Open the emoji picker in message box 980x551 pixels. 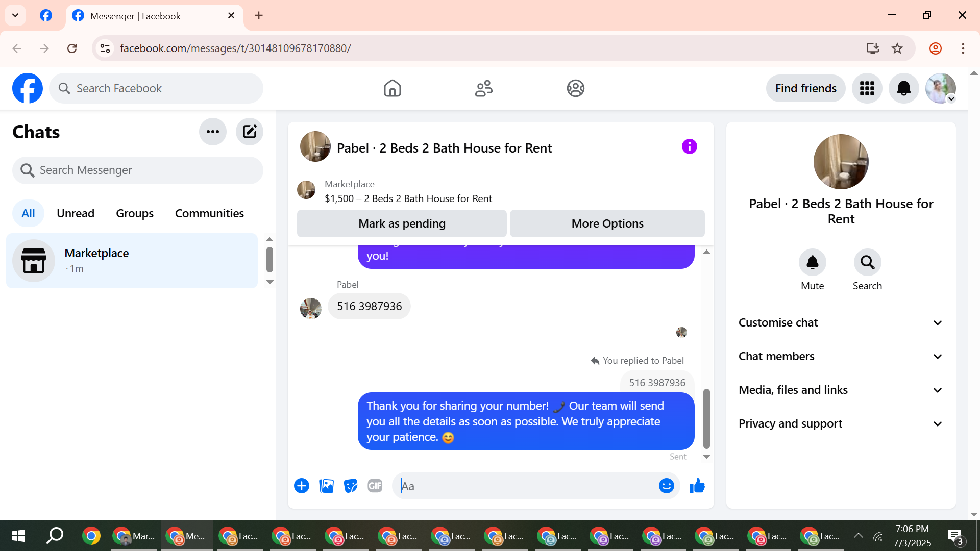tap(666, 486)
